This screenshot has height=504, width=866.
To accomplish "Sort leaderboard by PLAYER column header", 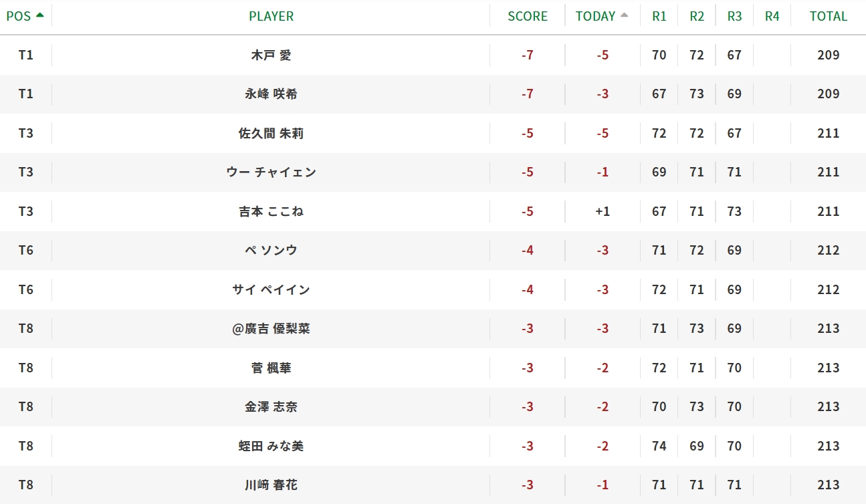I will pos(271,16).
